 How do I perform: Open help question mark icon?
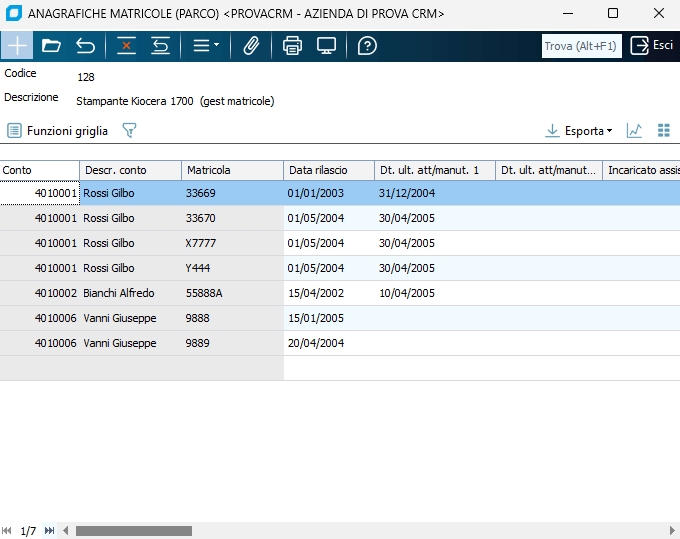(x=367, y=46)
